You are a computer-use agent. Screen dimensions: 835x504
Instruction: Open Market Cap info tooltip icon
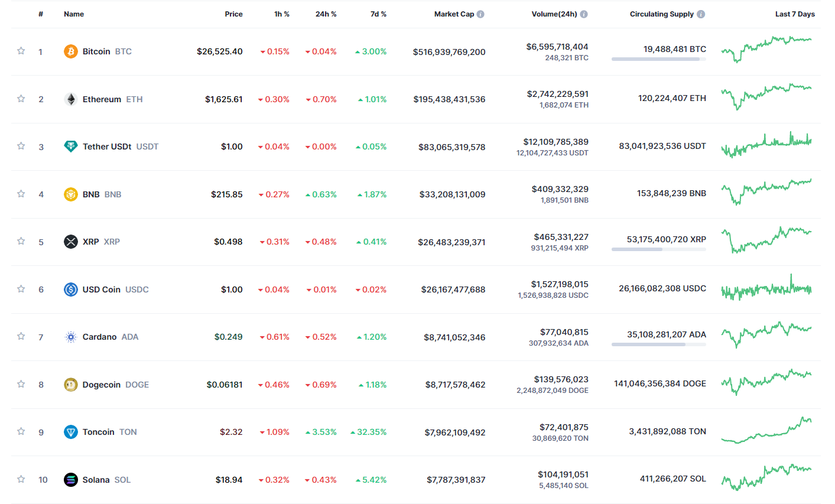click(480, 14)
